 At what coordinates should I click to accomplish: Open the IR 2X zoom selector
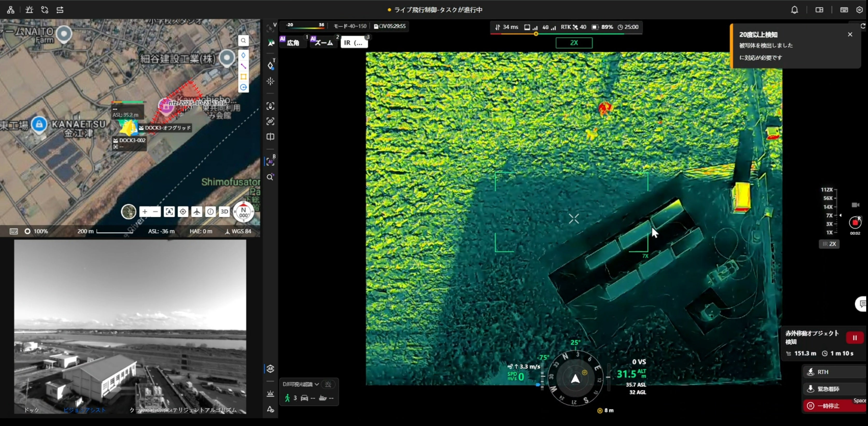click(x=829, y=244)
